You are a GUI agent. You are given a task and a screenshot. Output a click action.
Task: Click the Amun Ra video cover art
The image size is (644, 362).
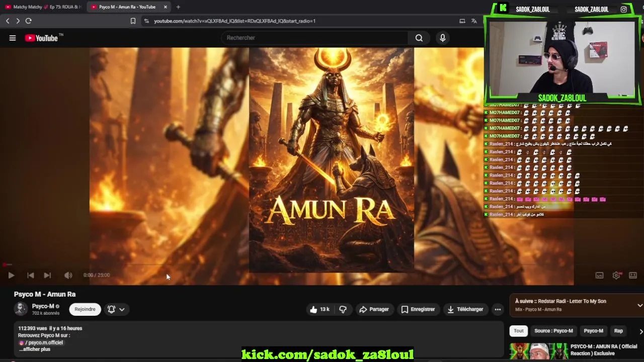[x=332, y=160]
